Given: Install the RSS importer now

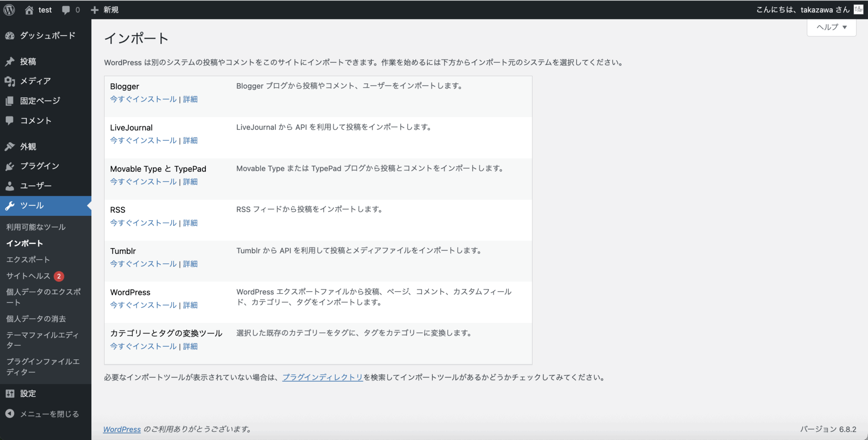Looking at the screenshot, I should [x=143, y=223].
